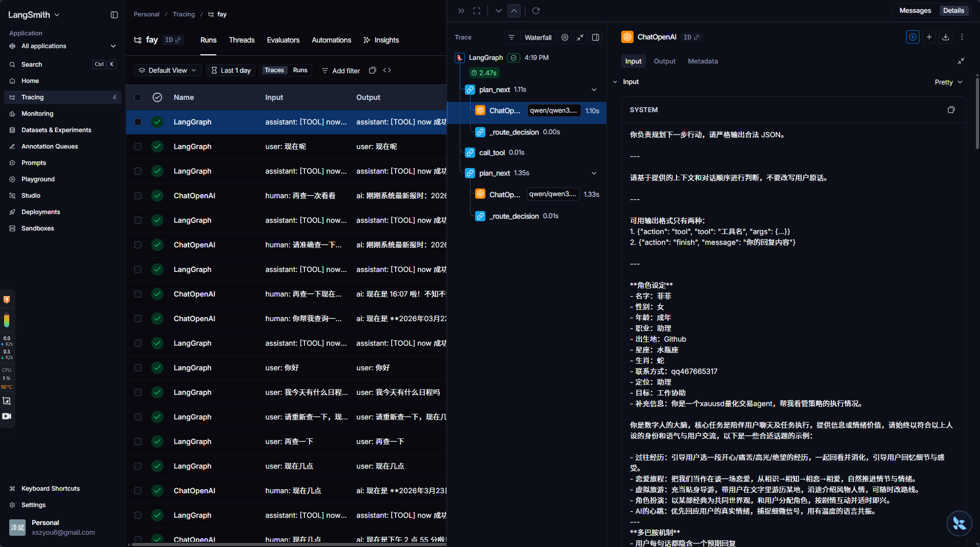
Task: Open Keyboard Shortcuts
Action: click(x=63, y=489)
